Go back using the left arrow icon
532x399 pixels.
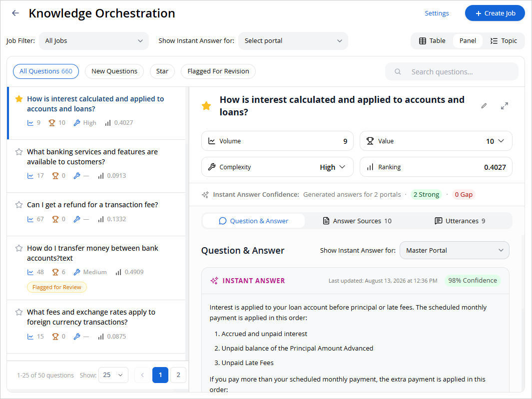click(15, 13)
